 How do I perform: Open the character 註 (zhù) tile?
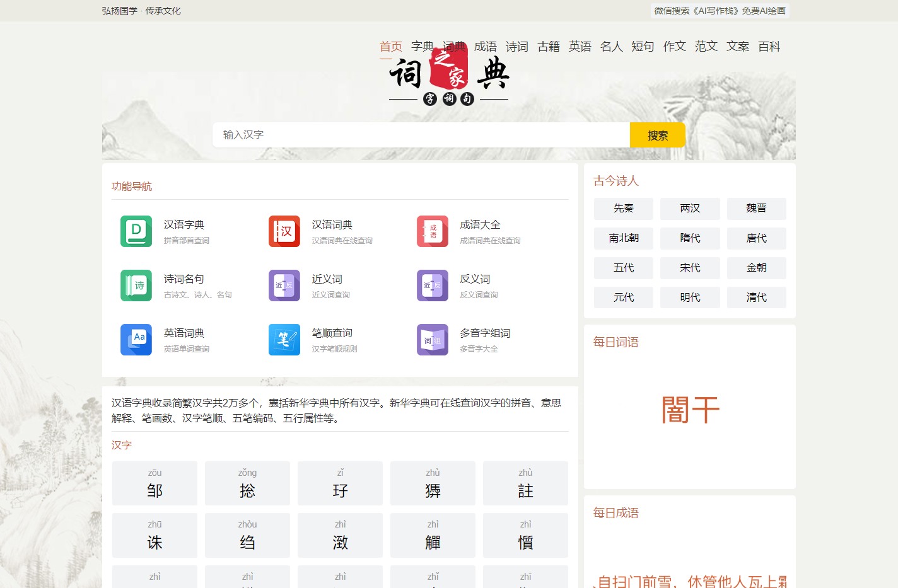coord(525,483)
